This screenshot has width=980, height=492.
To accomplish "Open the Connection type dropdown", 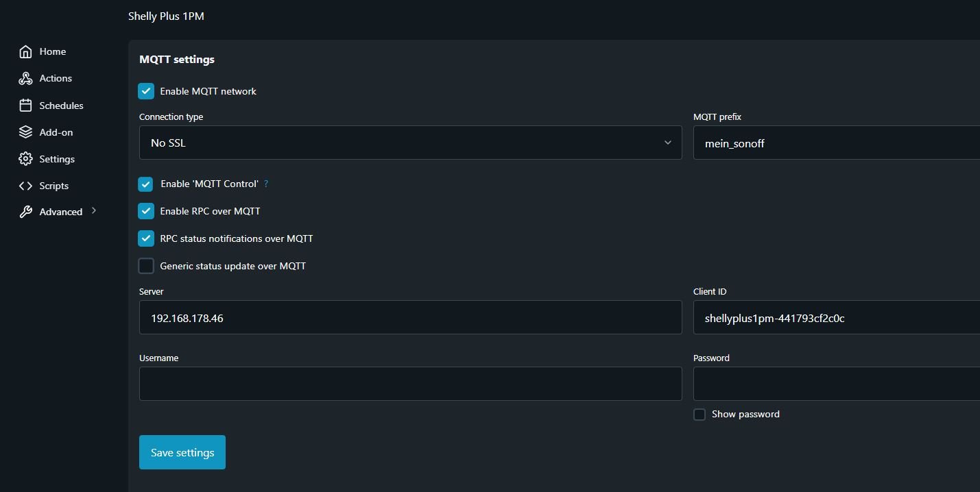I will coord(410,143).
